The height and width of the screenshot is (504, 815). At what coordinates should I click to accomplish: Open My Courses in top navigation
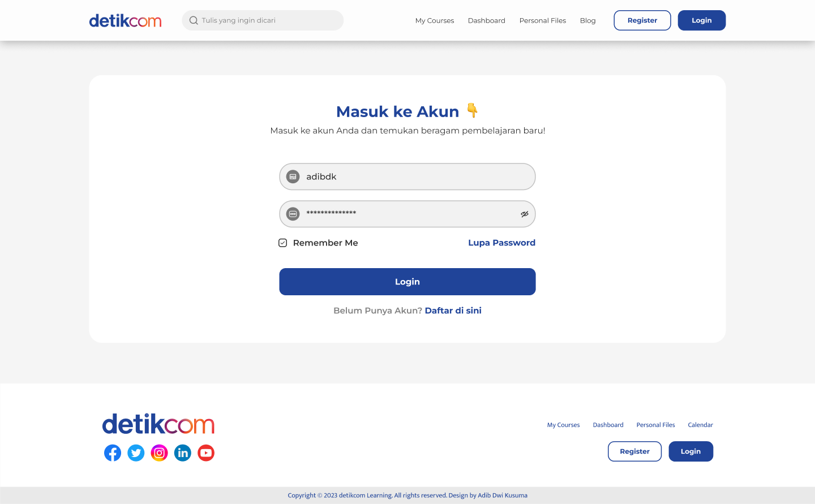(x=435, y=20)
